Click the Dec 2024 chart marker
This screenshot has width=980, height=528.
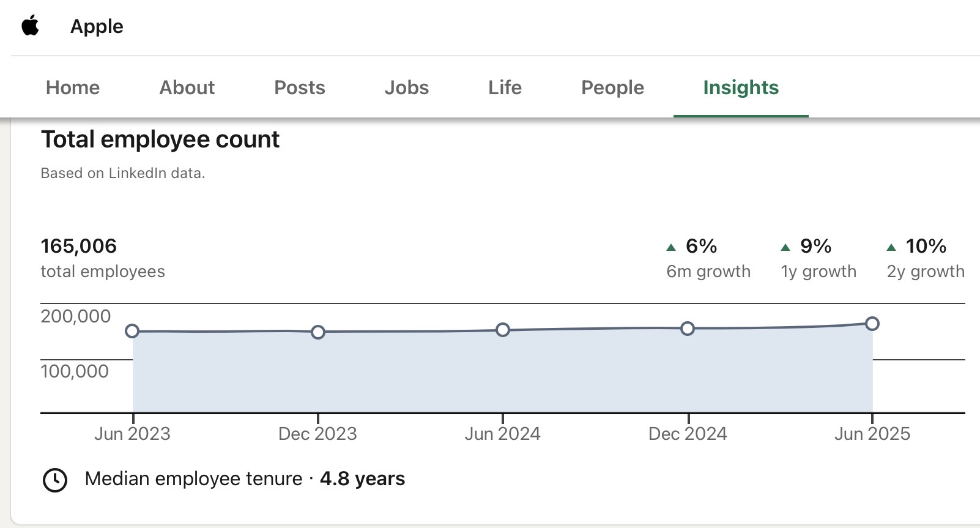pos(688,329)
